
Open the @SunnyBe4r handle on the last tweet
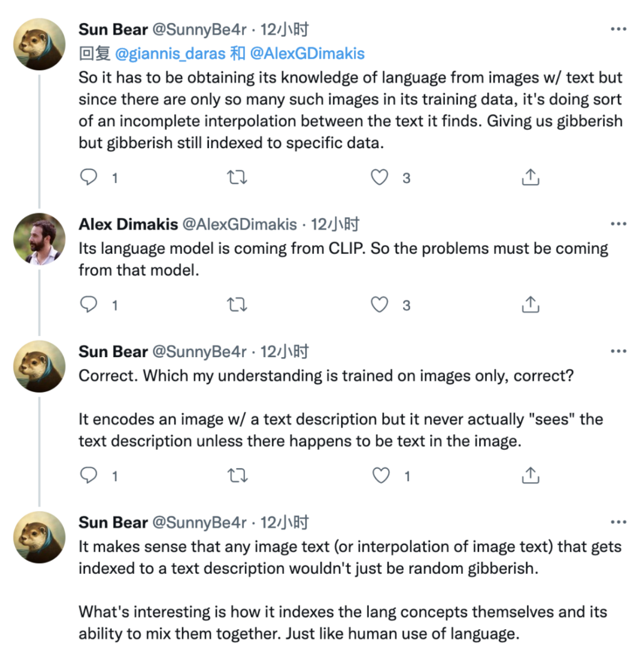200,523
